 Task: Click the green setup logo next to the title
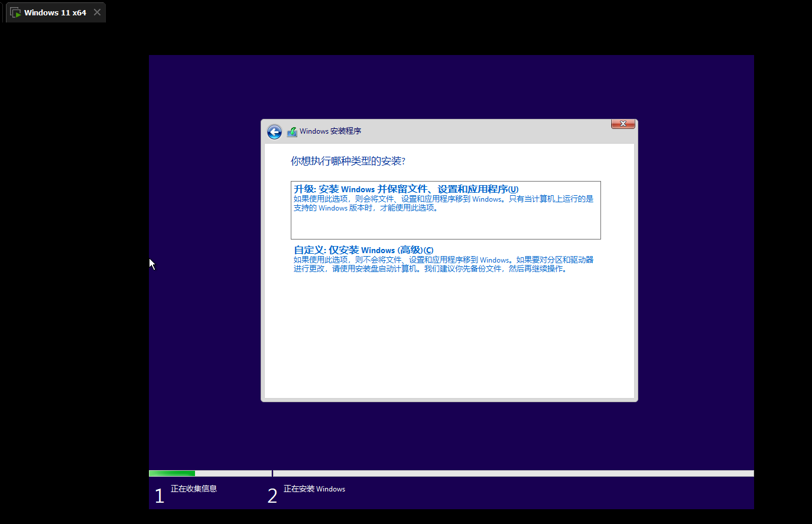click(292, 131)
